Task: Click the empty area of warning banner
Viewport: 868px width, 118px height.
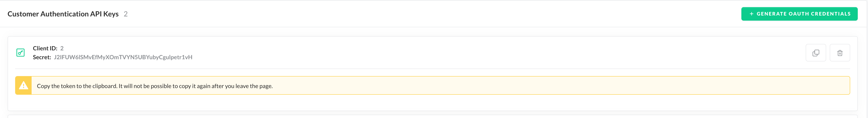Action: click(539, 86)
